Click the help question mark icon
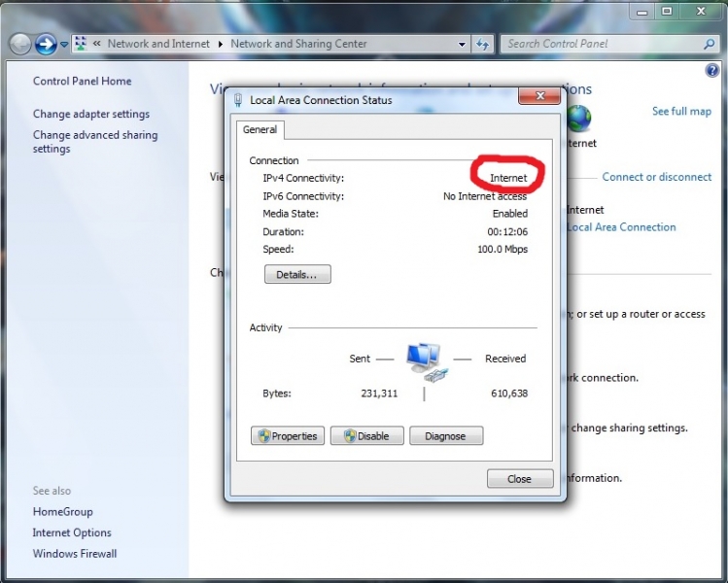The height and width of the screenshot is (583, 728). (x=711, y=71)
